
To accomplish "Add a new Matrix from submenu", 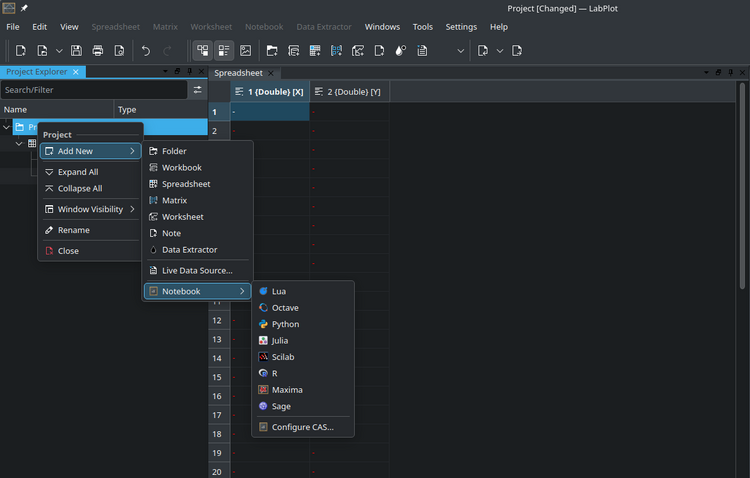I will [x=174, y=200].
